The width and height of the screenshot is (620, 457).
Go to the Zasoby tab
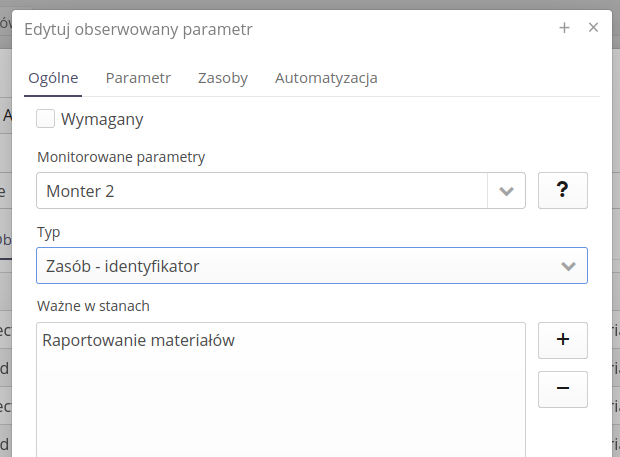coord(222,78)
